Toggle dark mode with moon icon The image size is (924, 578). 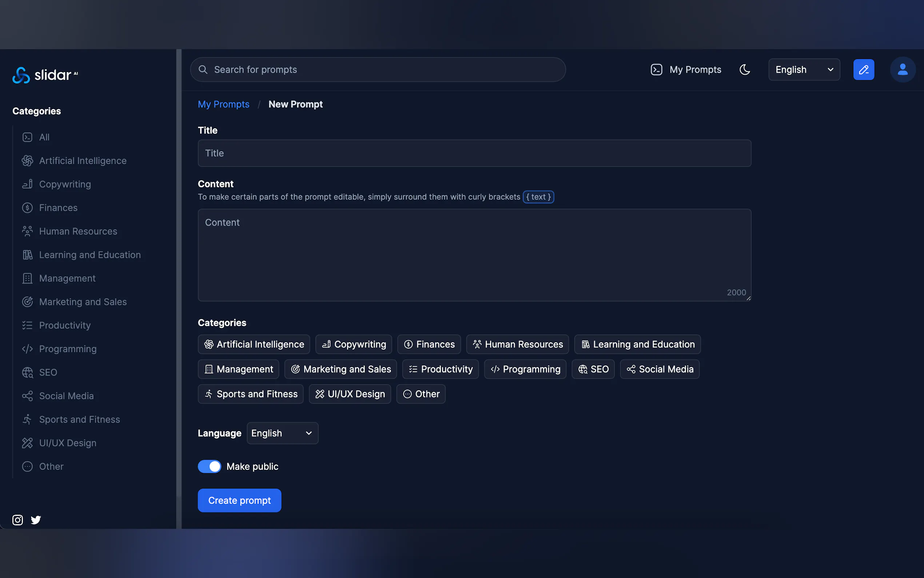[744, 70]
